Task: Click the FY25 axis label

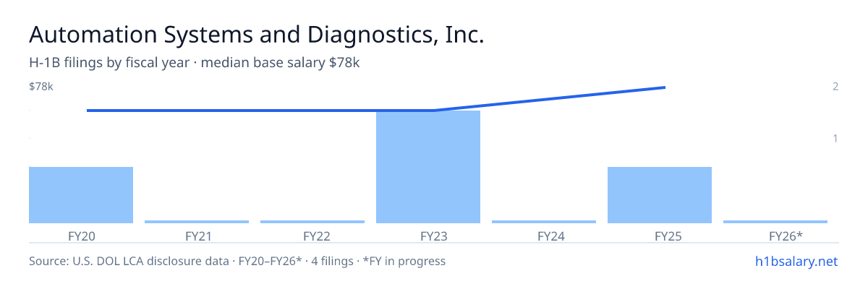Action: tap(660, 236)
